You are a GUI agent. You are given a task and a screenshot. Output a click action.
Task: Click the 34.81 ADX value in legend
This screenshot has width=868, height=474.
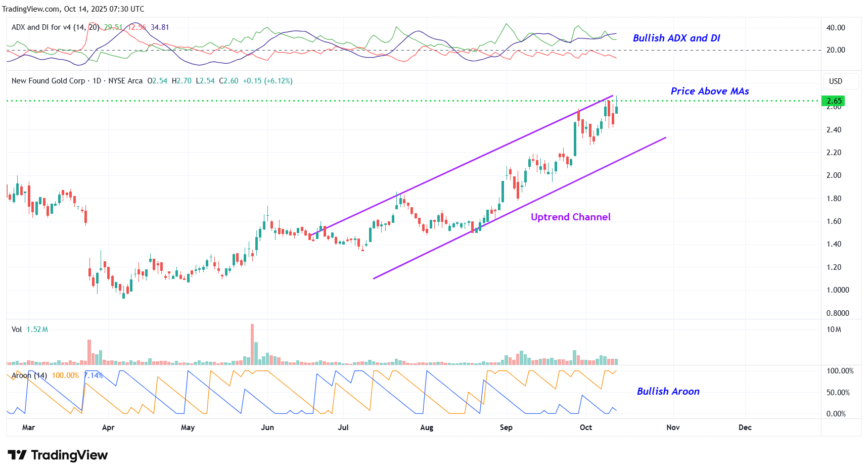(160, 27)
